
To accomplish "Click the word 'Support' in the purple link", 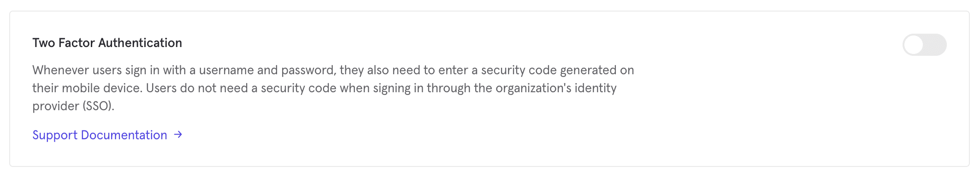I will coord(55,135).
